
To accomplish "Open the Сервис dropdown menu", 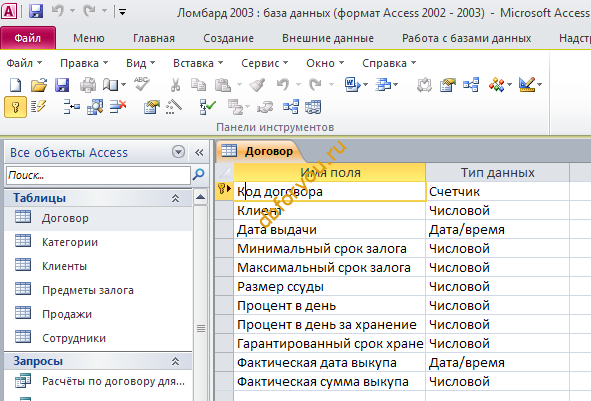I will coord(264,63).
